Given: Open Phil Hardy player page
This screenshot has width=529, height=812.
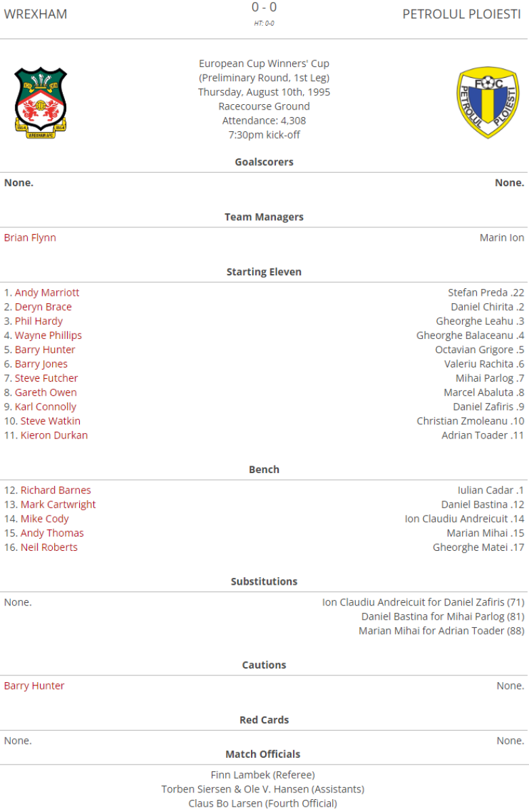Looking at the screenshot, I should (39, 321).
